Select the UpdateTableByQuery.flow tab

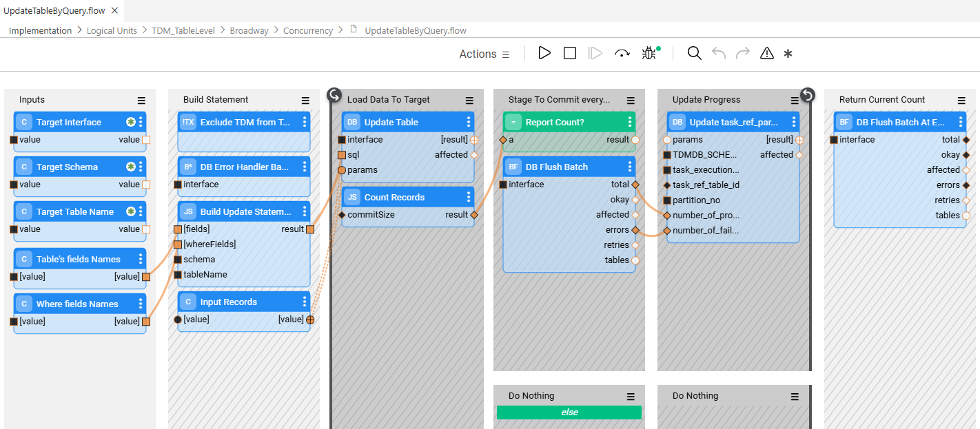[54, 10]
